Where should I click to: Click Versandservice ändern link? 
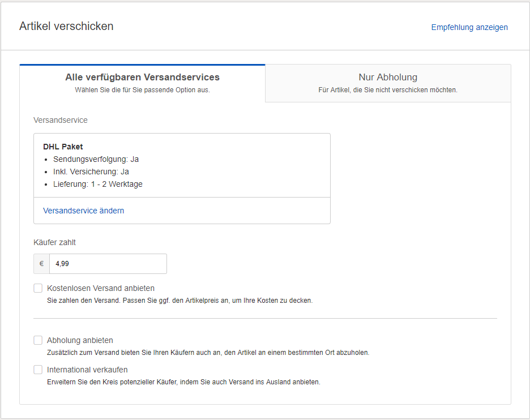tap(84, 211)
